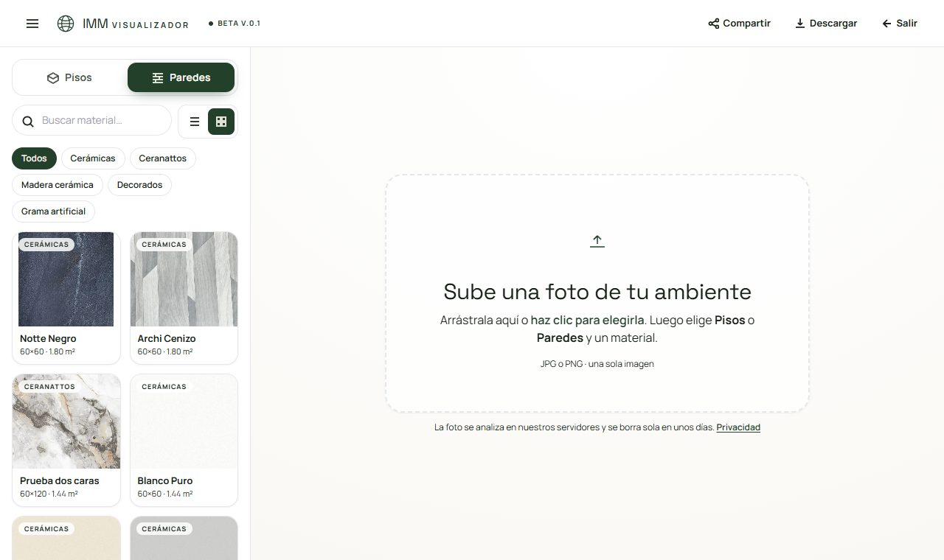Select the Notte Negro material thumbnail

tap(66, 279)
